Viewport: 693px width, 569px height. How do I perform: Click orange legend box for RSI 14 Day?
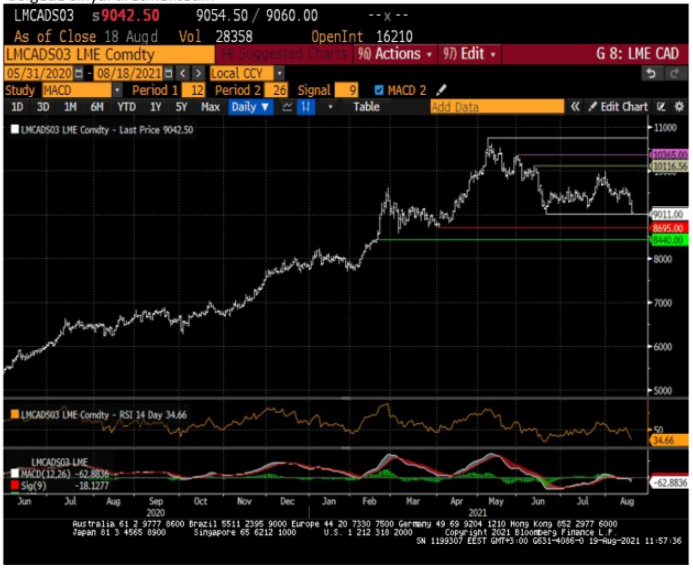coord(15,414)
